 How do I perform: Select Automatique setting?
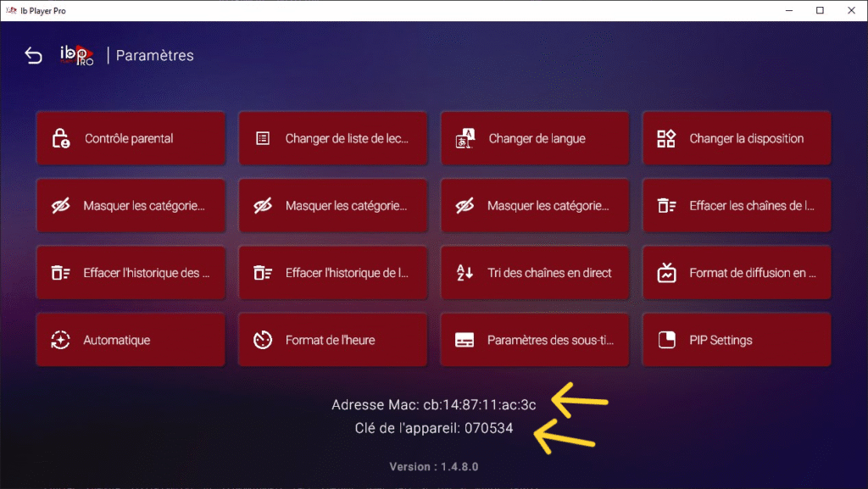click(131, 340)
